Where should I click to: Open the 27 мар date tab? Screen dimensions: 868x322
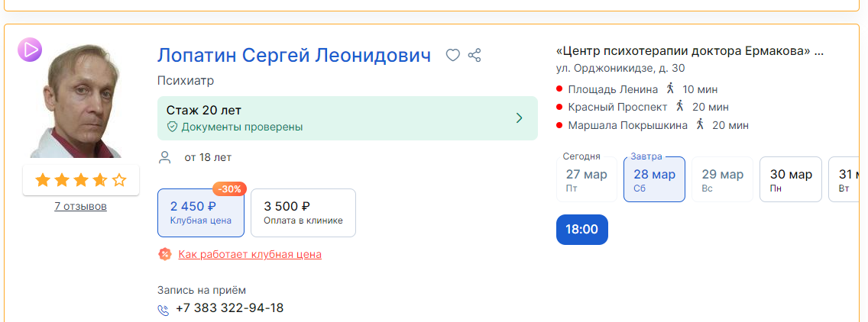(x=587, y=179)
